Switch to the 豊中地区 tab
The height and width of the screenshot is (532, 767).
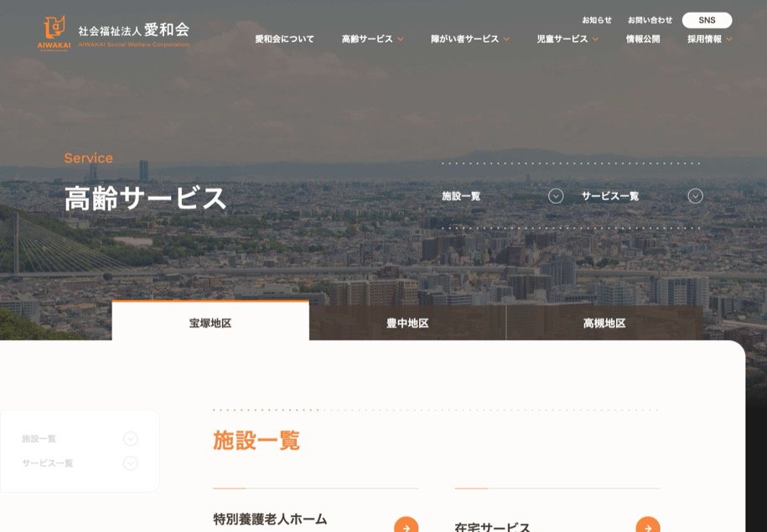pos(407,323)
